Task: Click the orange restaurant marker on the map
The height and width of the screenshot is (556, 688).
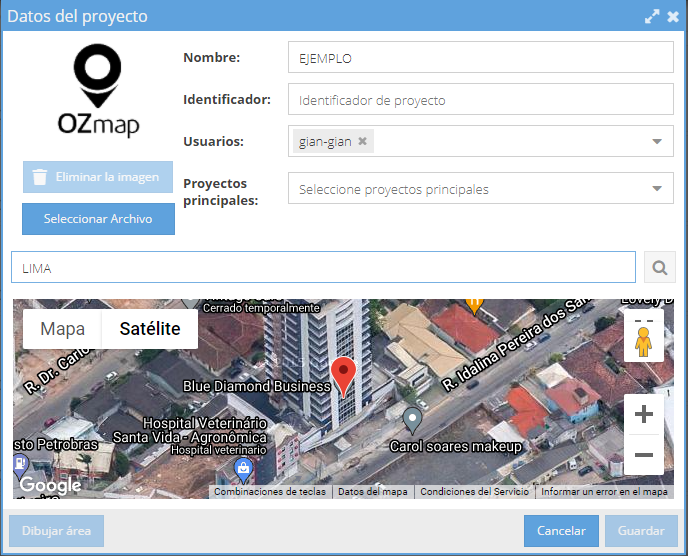Action: coord(474,305)
